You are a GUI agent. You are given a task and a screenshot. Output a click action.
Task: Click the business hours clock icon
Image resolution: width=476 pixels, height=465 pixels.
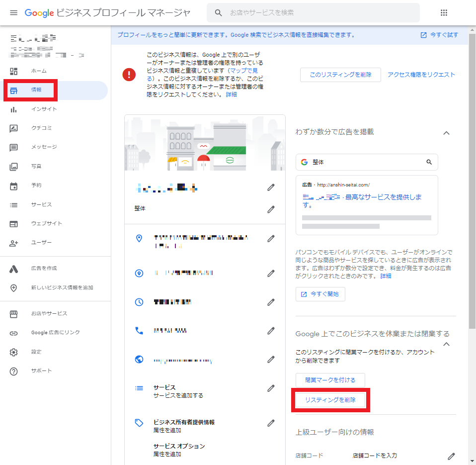(139, 302)
